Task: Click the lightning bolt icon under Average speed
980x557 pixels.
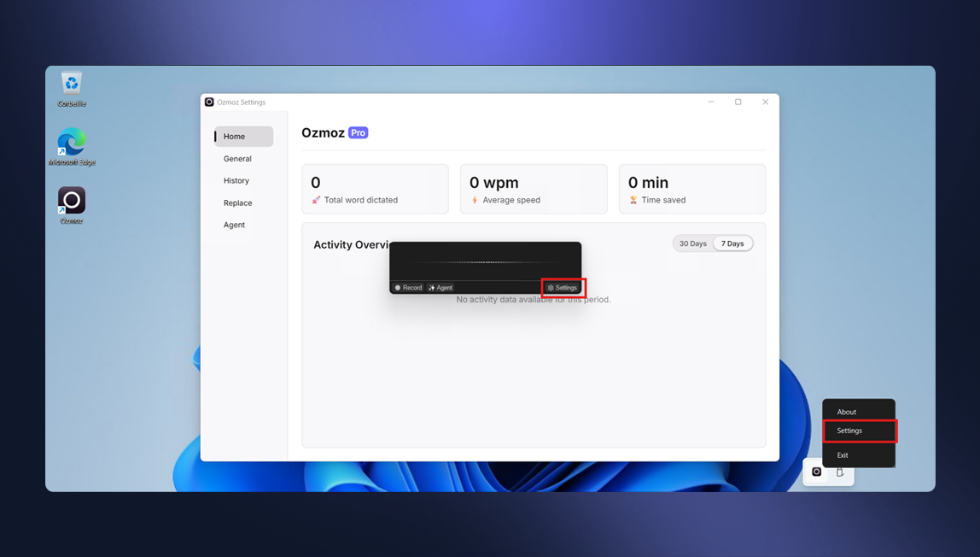Action: [x=475, y=200]
